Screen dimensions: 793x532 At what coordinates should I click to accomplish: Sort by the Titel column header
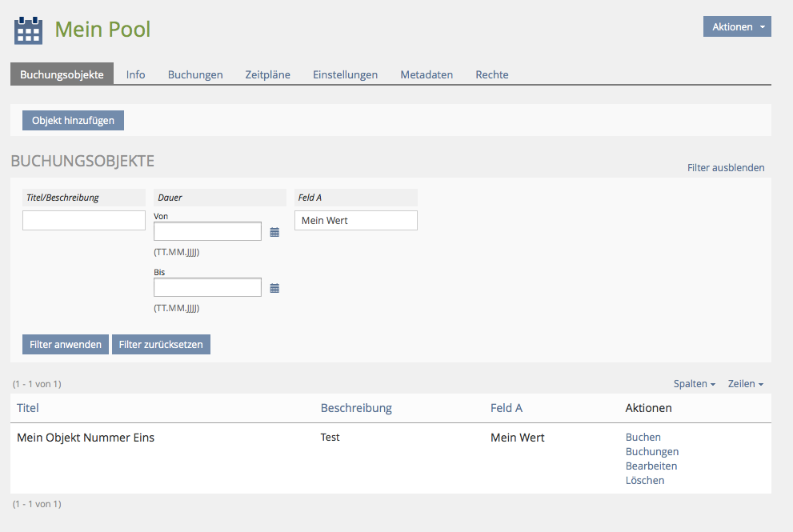pos(28,408)
